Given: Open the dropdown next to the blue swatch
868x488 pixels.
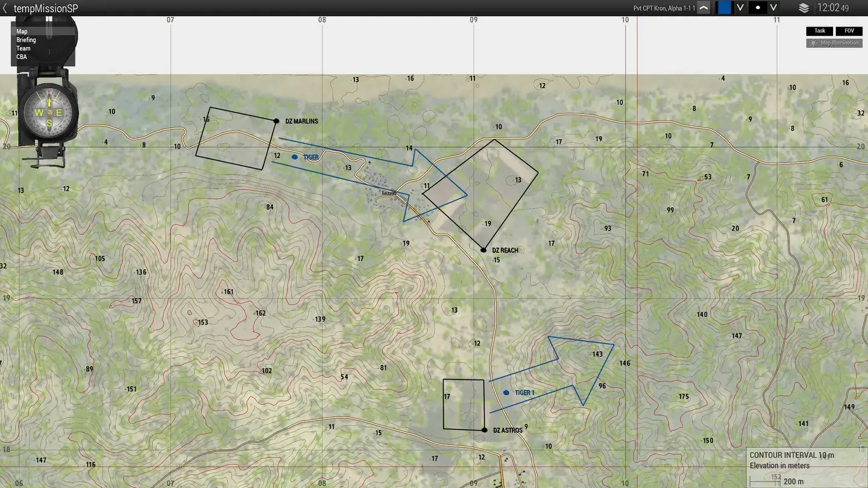Looking at the screenshot, I should (740, 8).
